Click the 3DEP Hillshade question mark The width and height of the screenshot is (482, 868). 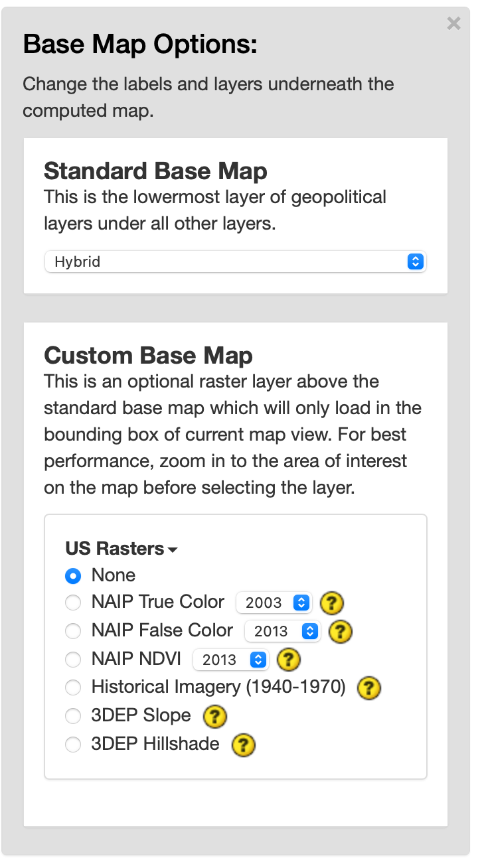(x=244, y=745)
